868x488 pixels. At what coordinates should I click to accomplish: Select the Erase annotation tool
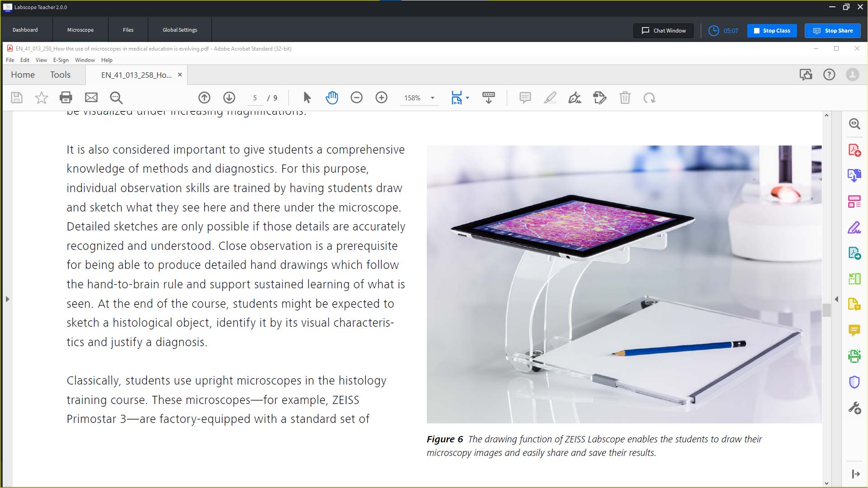point(624,98)
